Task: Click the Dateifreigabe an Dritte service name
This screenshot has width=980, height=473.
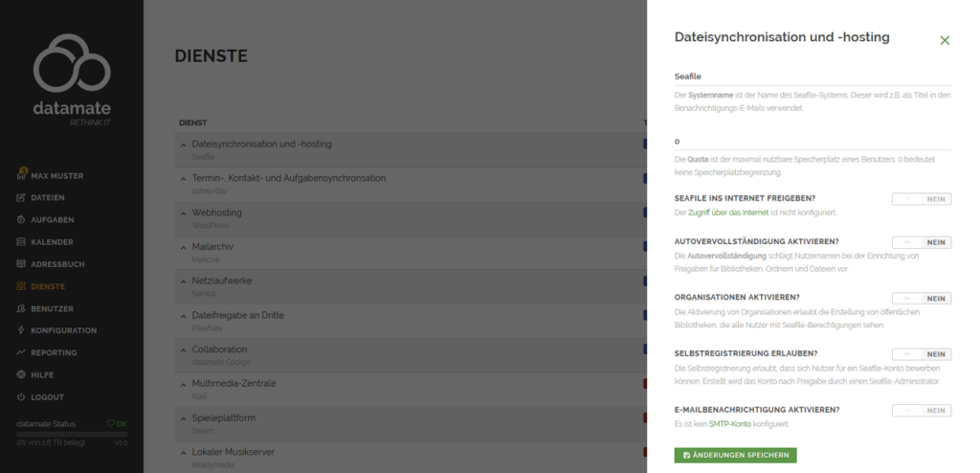Action: click(238, 315)
